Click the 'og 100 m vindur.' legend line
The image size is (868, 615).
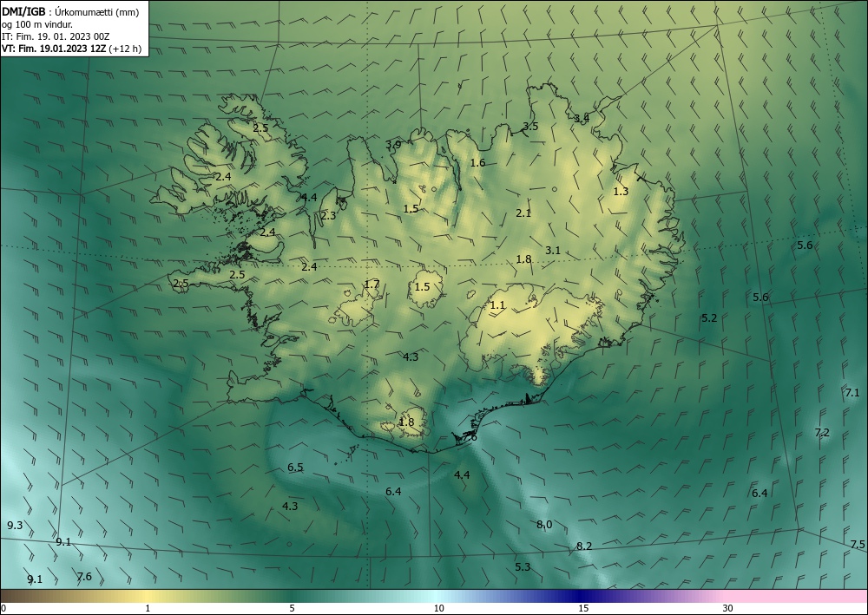click(37, 24)
